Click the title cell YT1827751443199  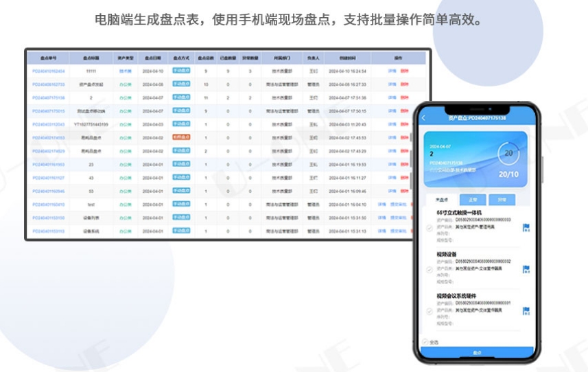91,124
